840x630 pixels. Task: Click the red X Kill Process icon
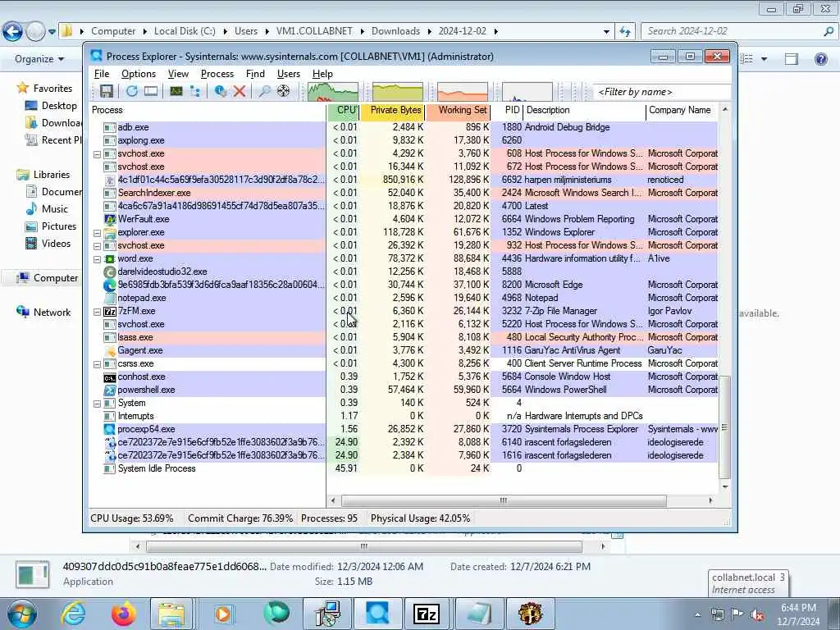coord(240,92)
